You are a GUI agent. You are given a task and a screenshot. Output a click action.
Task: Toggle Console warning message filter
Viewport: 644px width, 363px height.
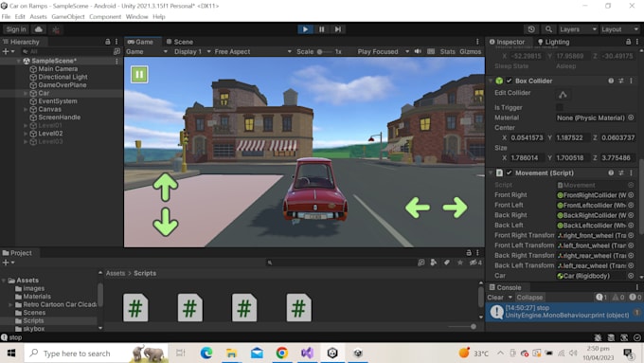[x=618, y=298]
